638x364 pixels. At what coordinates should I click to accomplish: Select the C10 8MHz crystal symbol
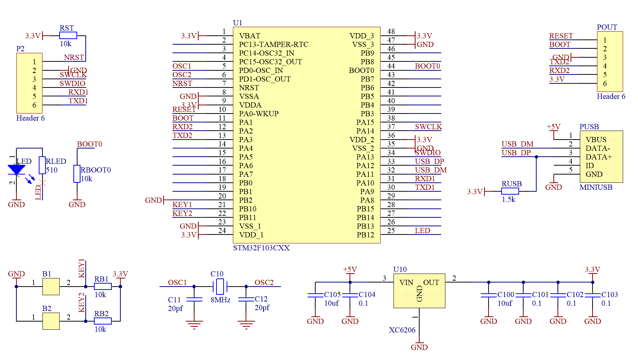(220, 287)
